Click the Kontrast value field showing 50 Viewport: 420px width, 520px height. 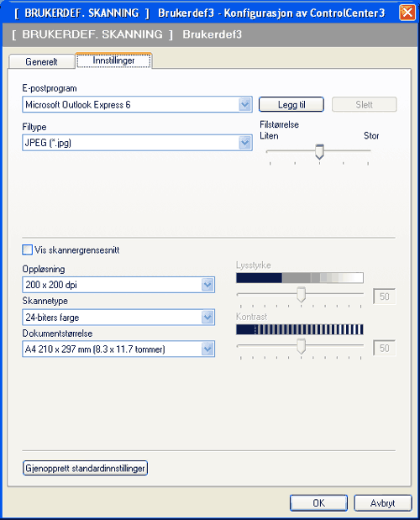(384, 349)
